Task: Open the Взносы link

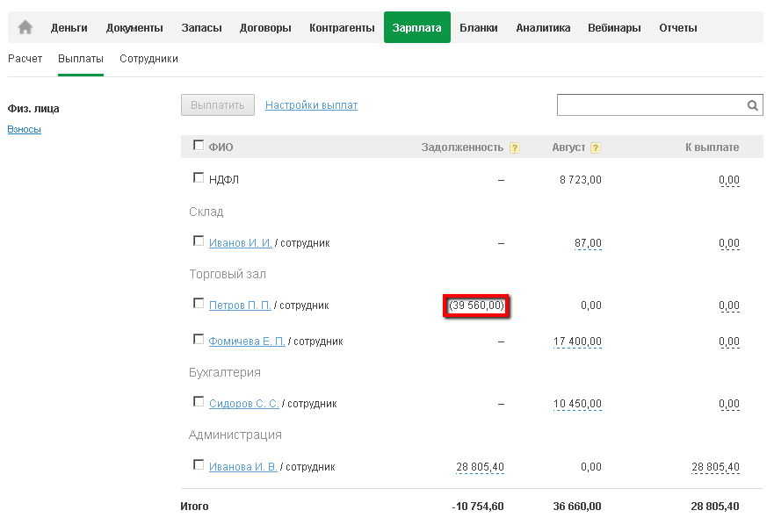Action: click(x=25, y=129)
